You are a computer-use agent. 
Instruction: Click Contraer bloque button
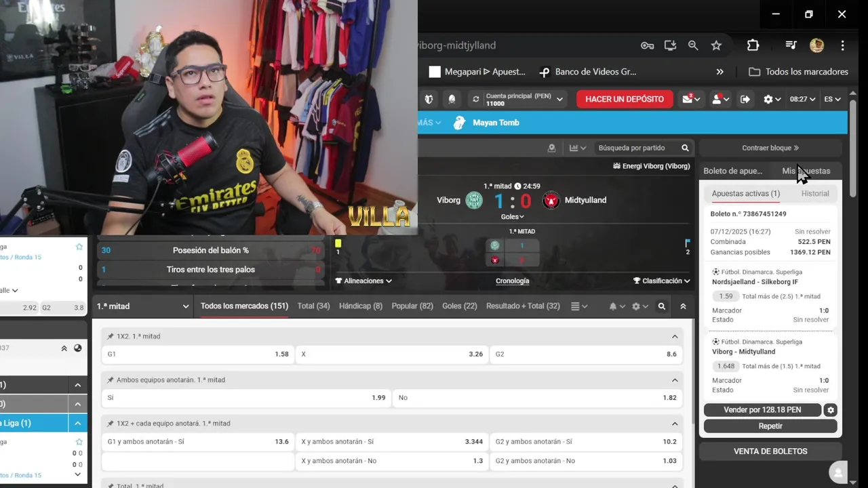[770, 148]
